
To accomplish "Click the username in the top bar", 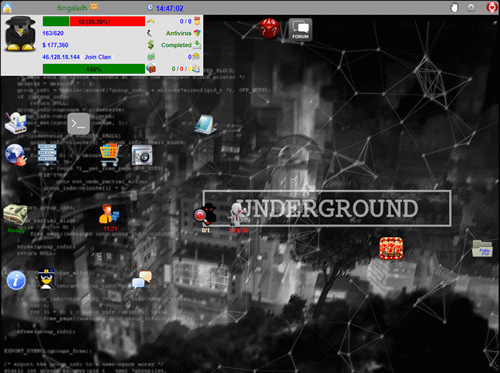I will click(x=72, y=7).
